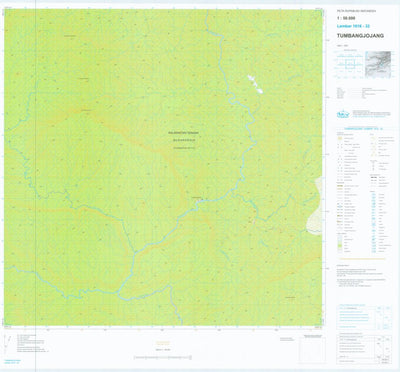Viewport: 400px width, 372px height.
Task: Click the blue agency logo in the legend
Action: 343,114
